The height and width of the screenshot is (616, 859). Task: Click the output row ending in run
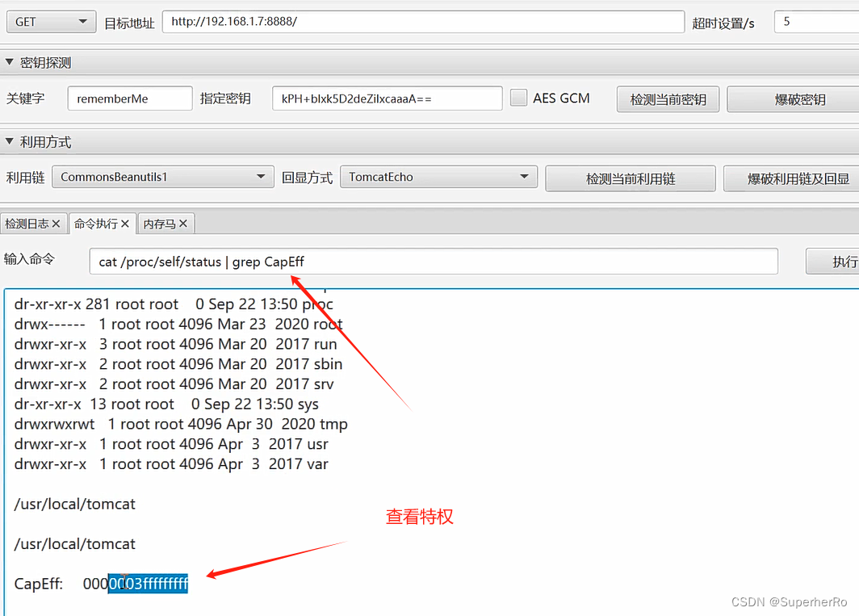[x=176, y=344]
